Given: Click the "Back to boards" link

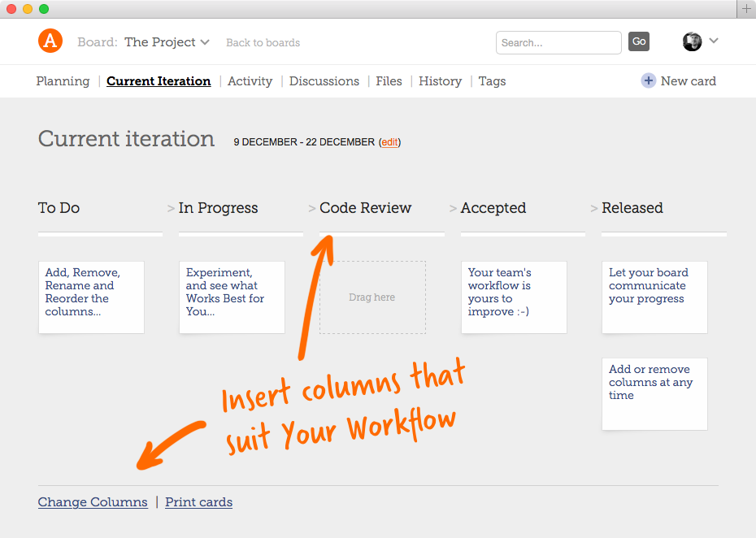Looking at the screenshot, I should [263, 42].
